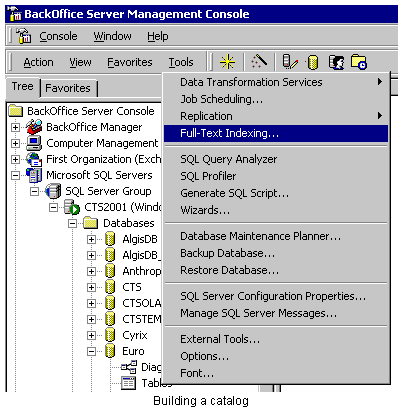Open the Action menu
Image resolution: width=400 pixels, height=409 pixels.
[38, 62]
